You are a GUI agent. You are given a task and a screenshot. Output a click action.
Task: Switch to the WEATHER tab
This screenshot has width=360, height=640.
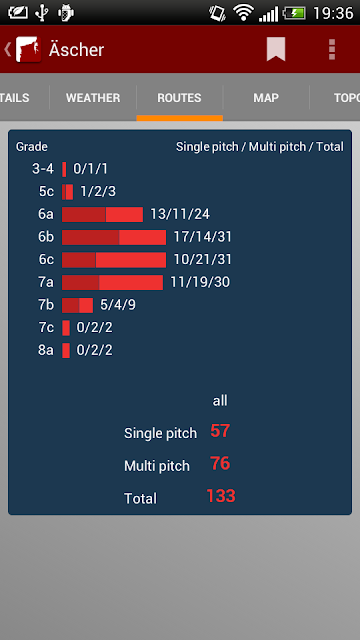[93, 98]
